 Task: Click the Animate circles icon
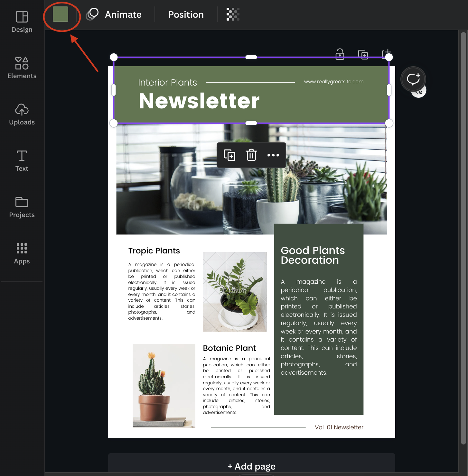tap(92, 14)
